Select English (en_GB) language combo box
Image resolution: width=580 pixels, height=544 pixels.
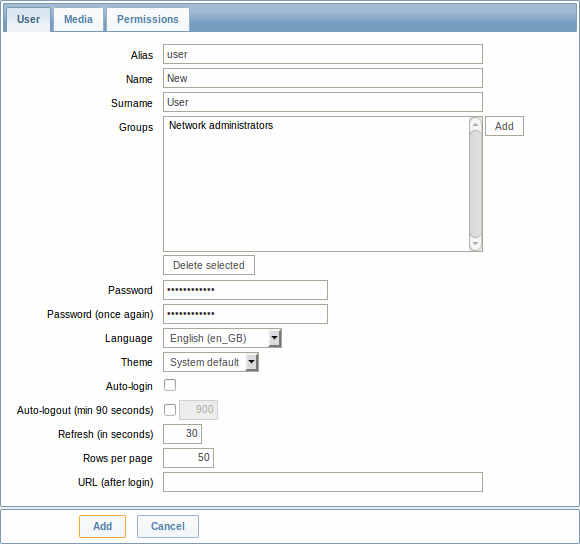pos(222,338)
